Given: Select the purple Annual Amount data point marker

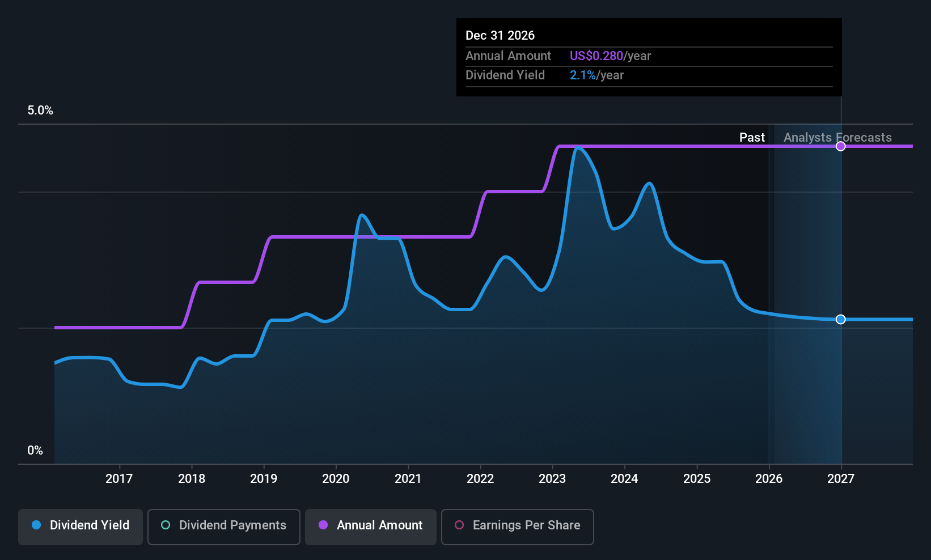Looking at the screenshot, I should [x=841, y=146].
